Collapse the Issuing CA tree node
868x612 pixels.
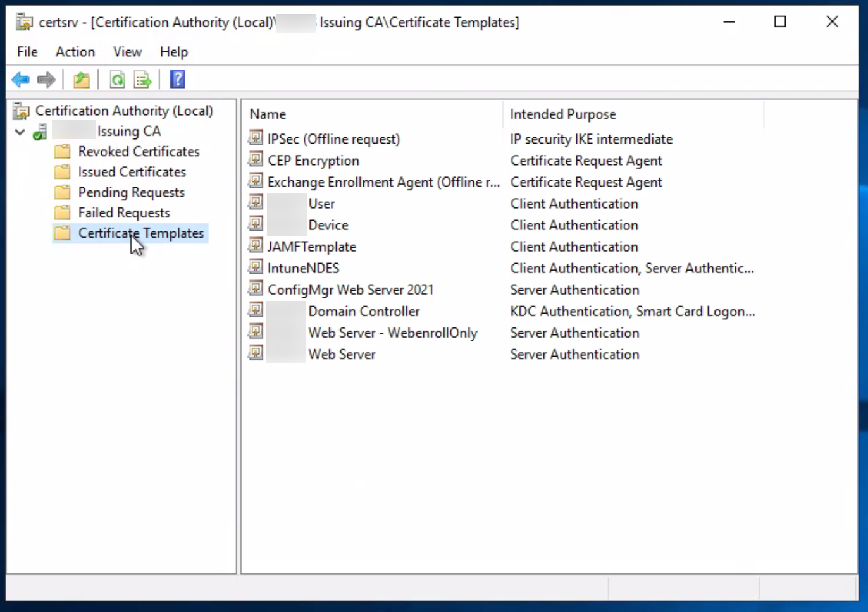(20, 132)
